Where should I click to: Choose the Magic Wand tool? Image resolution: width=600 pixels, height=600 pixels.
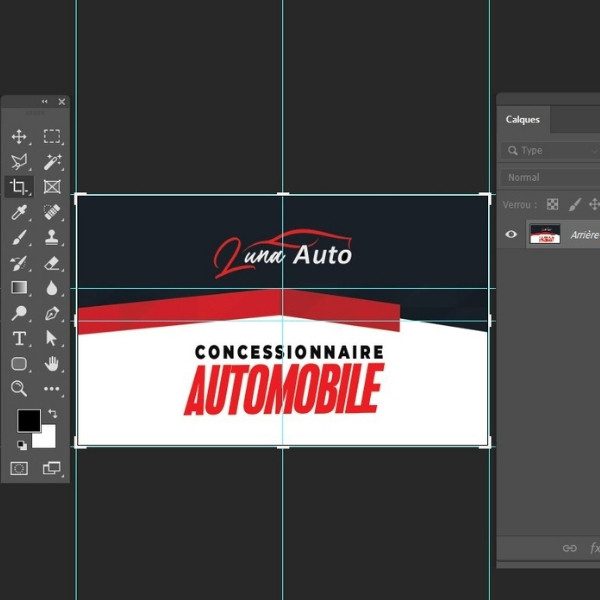coord(52,161)
